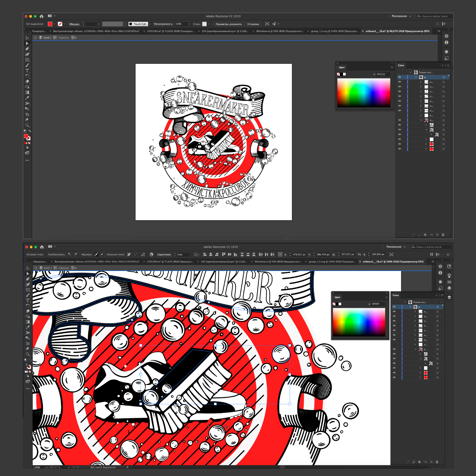
Task: Open the Home screen in upper window
Action: 42,16
